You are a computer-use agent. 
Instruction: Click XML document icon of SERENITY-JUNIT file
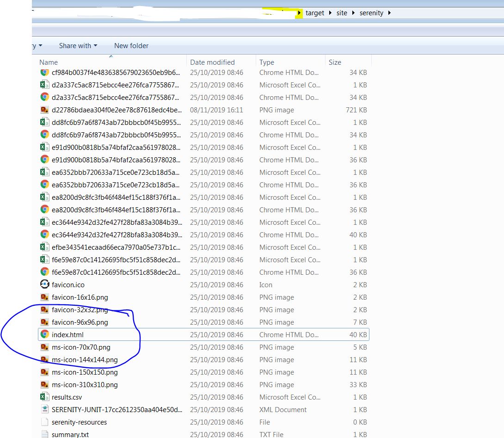45,409
